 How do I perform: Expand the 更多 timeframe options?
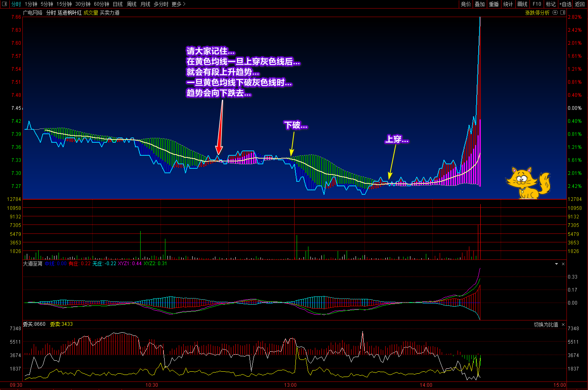[178, 4]
